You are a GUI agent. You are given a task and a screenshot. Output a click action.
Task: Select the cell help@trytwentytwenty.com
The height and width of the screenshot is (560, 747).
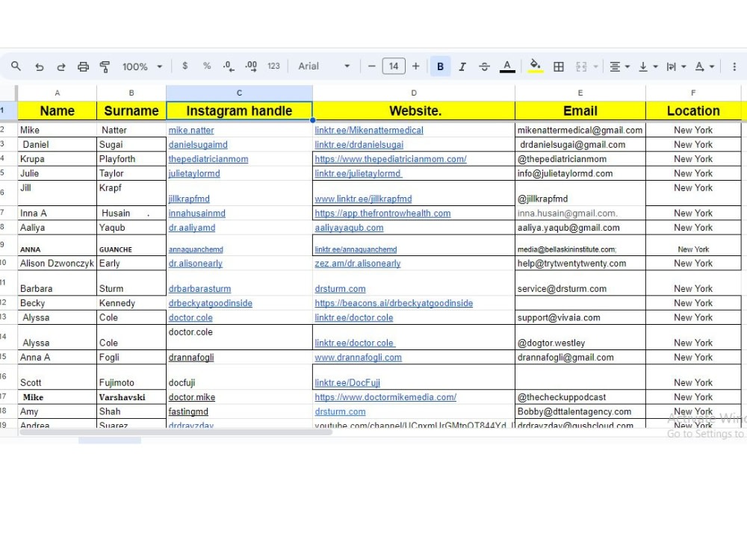tap(580, 264)
